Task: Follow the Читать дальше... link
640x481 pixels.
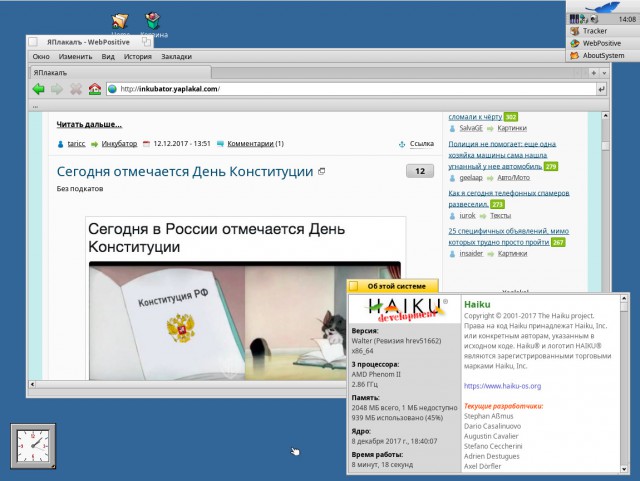Action: coord(89,125)
